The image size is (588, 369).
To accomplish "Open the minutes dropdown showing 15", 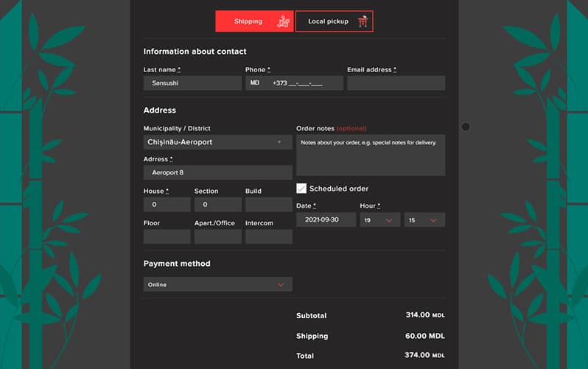I will tap(424, 219).
